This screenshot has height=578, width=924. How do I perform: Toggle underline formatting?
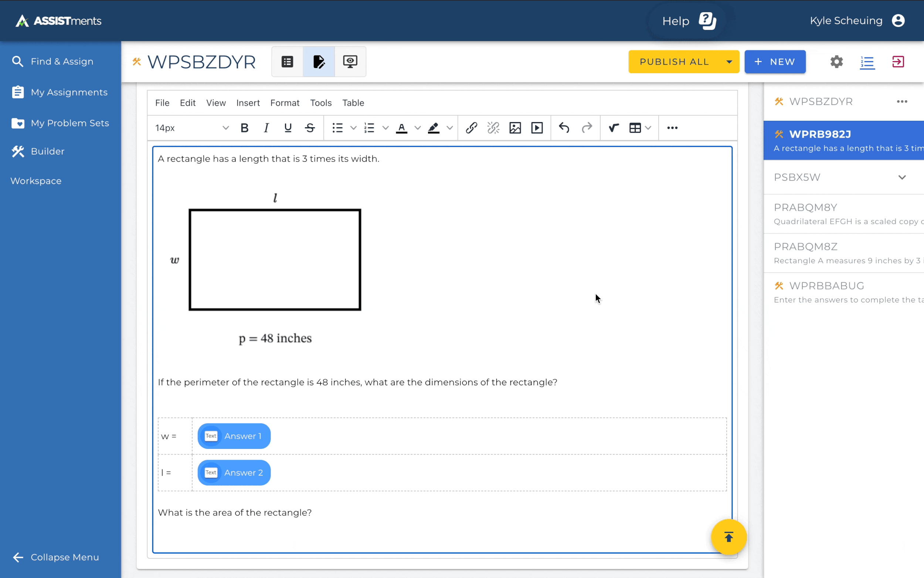click(x=288, y=128)
